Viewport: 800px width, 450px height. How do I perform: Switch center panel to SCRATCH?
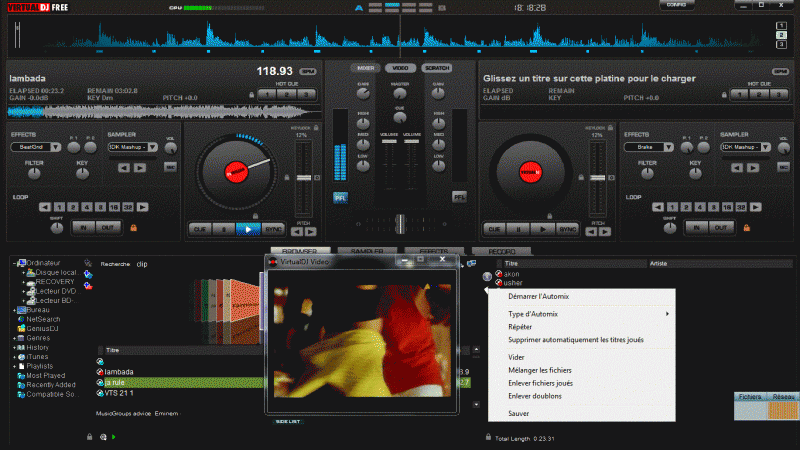click(x=437, y=68)
